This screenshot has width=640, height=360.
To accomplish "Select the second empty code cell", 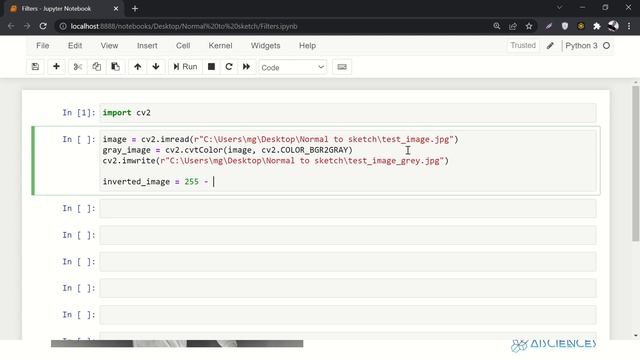I will point(348,235).
